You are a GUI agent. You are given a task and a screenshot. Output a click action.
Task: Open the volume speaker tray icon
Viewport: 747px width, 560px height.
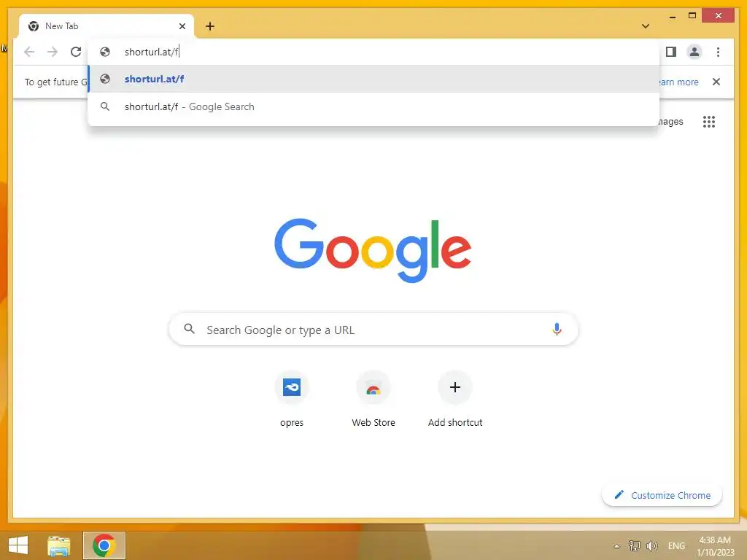[651, 545]
